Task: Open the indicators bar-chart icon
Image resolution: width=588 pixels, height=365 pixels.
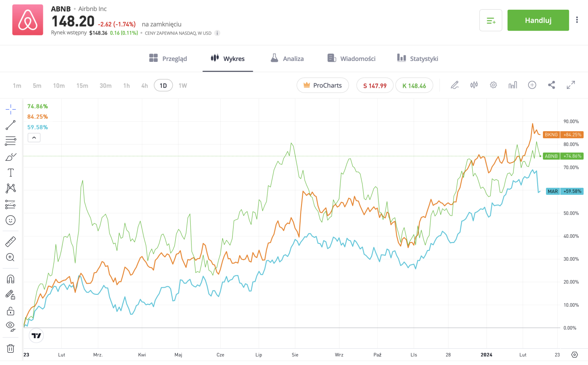Action: click(x=513, y=85)
